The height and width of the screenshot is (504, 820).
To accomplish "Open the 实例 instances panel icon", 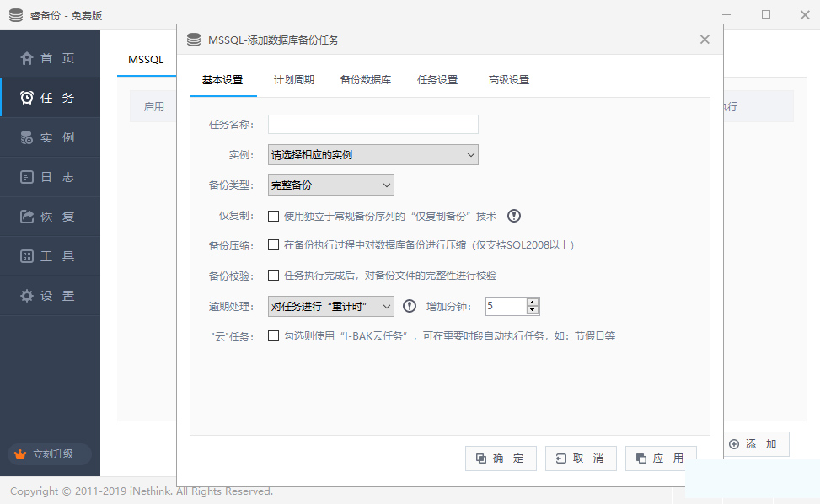I will 29,137.
